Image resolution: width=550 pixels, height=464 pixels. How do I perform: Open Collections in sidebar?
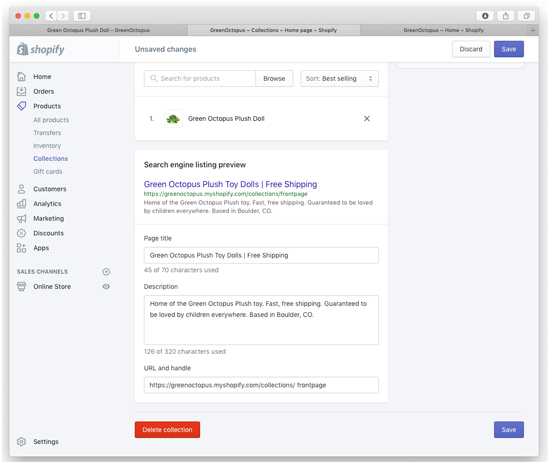click(x=51, y=159)
